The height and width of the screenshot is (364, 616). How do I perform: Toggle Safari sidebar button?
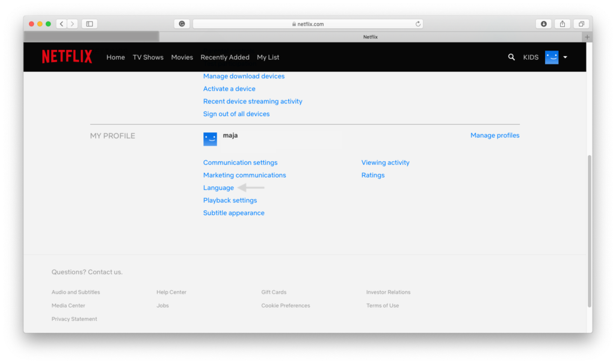pyautogui.click(x=90, y=24)
